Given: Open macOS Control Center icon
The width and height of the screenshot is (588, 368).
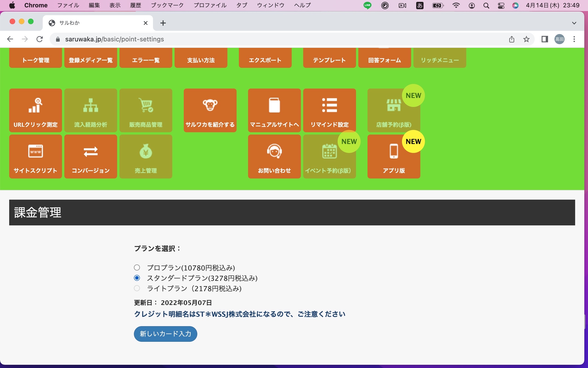Looking at the screenshot, I should [501, 5].
